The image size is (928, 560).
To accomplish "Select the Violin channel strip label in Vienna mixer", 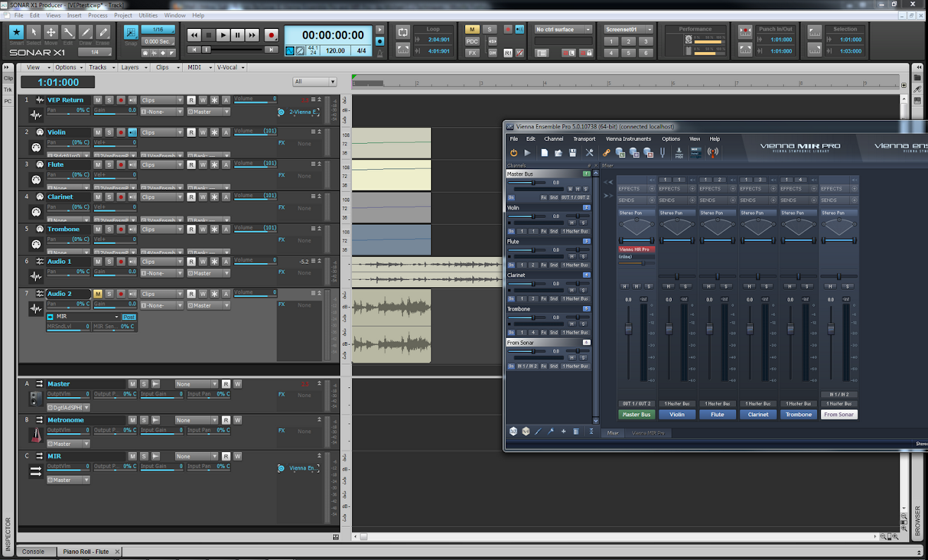I will coord(677,415).
